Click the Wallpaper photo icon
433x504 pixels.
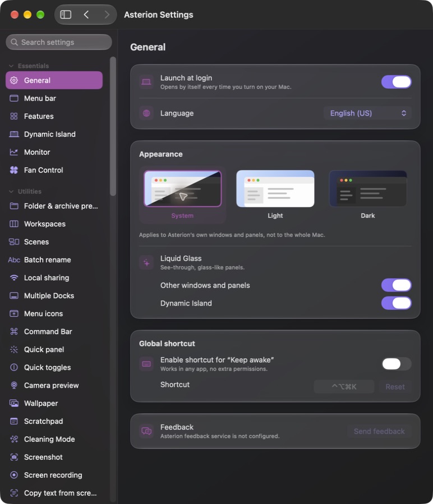click(14, 404)
